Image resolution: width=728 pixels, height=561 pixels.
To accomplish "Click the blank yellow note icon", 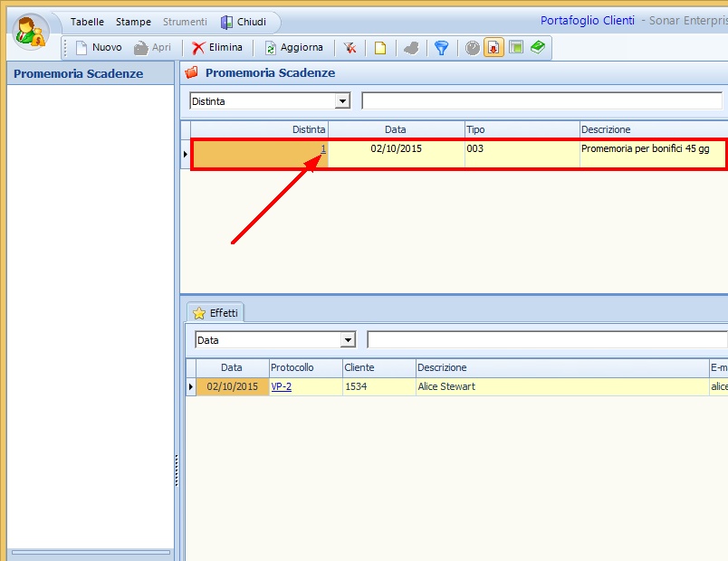I will point(380,48).
